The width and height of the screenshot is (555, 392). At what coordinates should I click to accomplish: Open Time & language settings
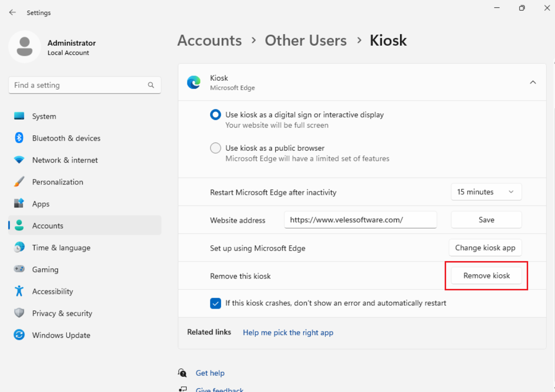point(85,247)
